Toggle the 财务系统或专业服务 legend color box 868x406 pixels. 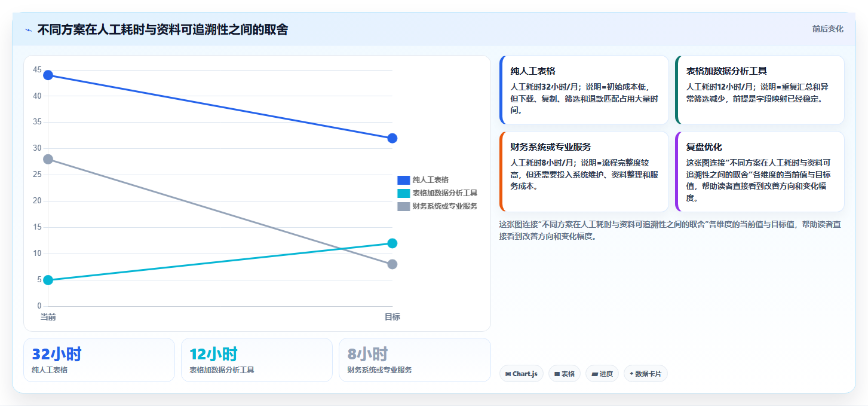point(403,206)
